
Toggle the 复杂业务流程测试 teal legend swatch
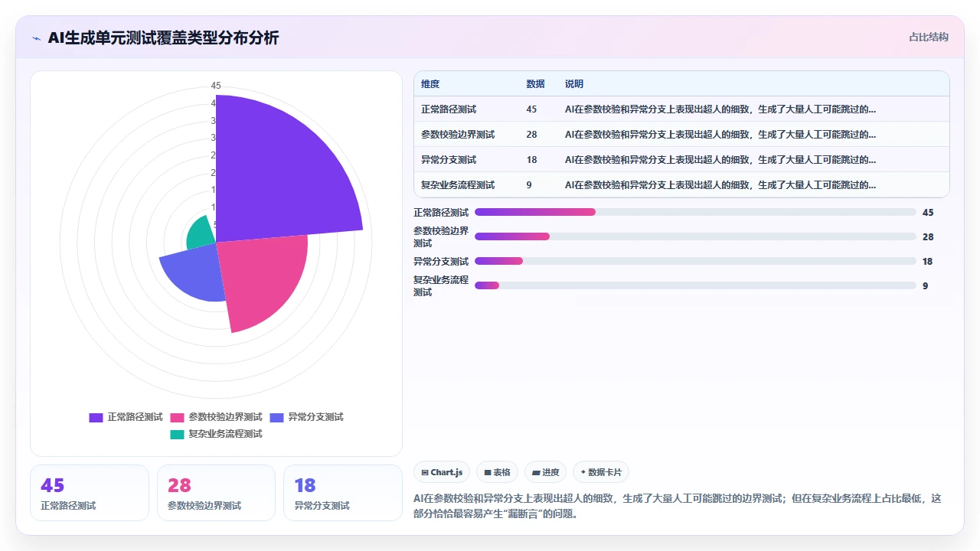click(177, 434)
